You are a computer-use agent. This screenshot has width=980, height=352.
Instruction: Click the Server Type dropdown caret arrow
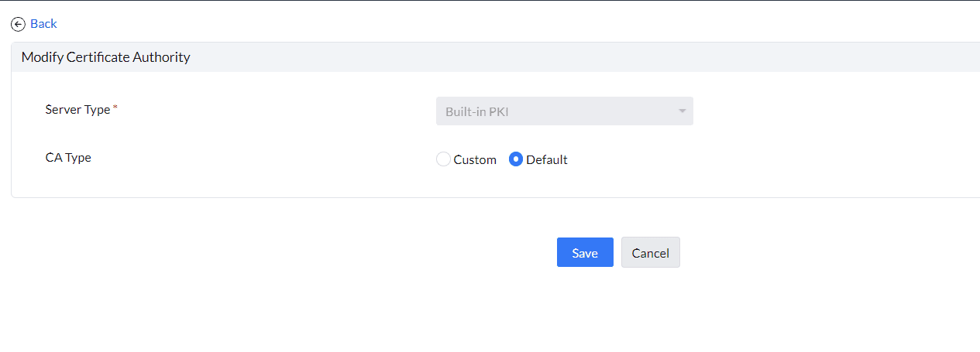[x=682, y=111]
